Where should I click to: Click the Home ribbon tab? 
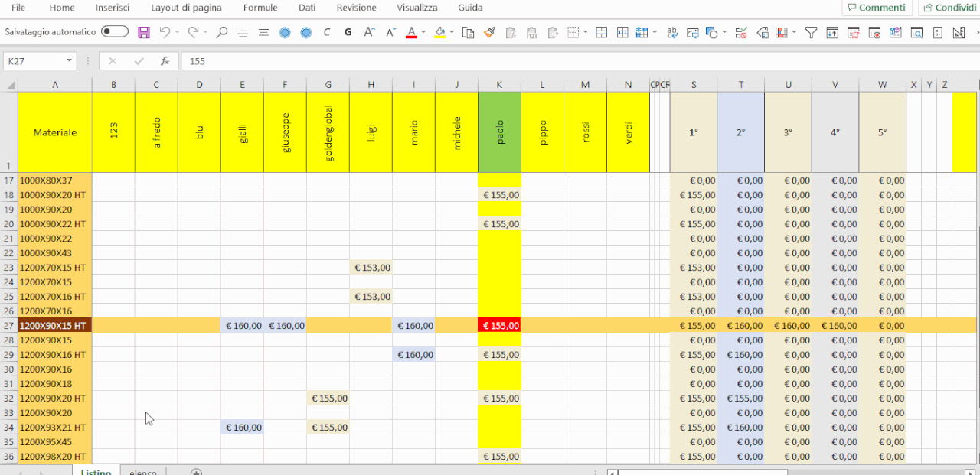pos(62,8)
